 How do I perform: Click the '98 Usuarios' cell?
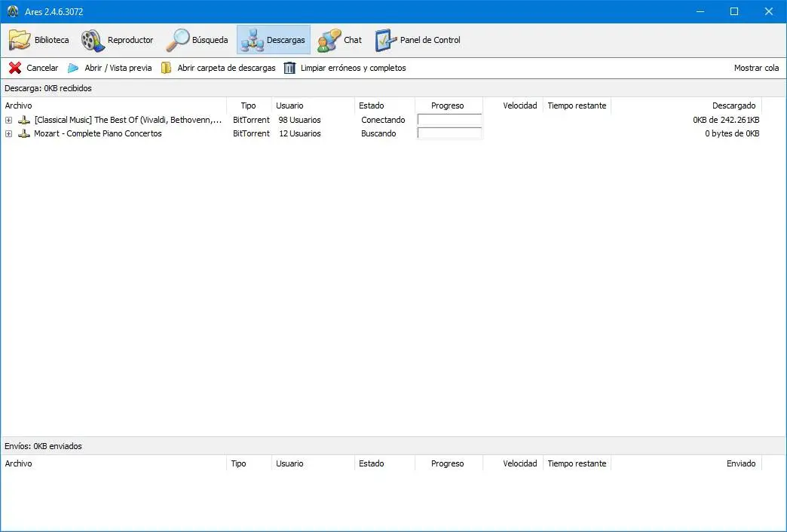point(299,120)
